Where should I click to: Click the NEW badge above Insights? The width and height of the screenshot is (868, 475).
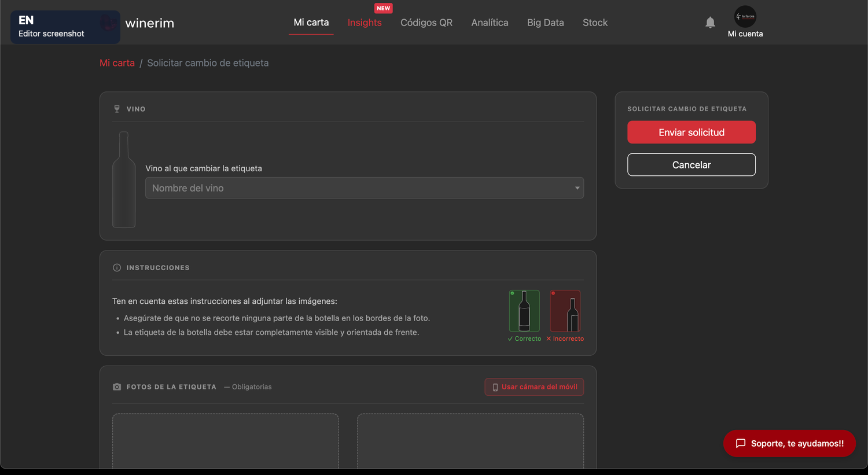click(384, 8)
